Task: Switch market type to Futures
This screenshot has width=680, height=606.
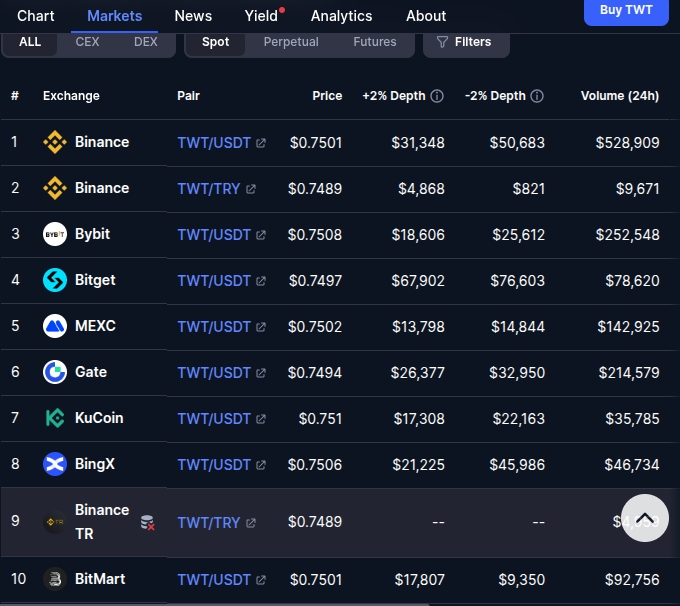Action: [375, 42]
